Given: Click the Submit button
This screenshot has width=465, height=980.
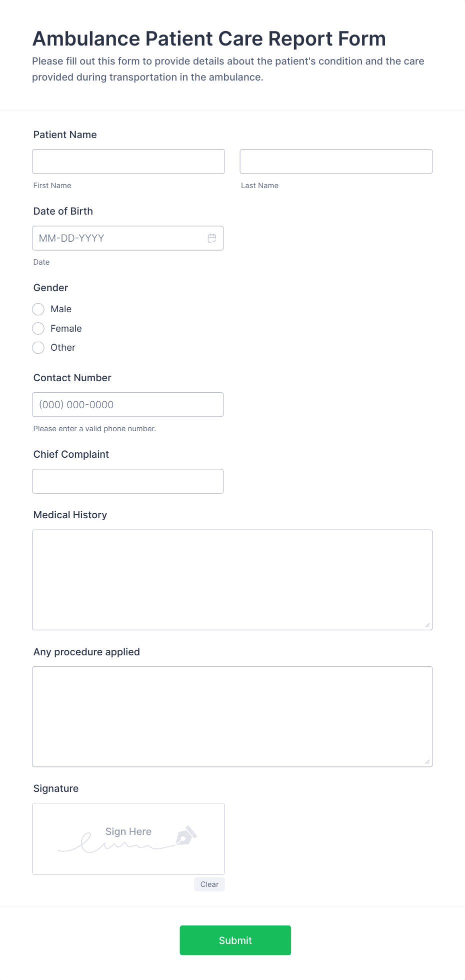Looking at the screenshot, I should click(x=235, y=940).
